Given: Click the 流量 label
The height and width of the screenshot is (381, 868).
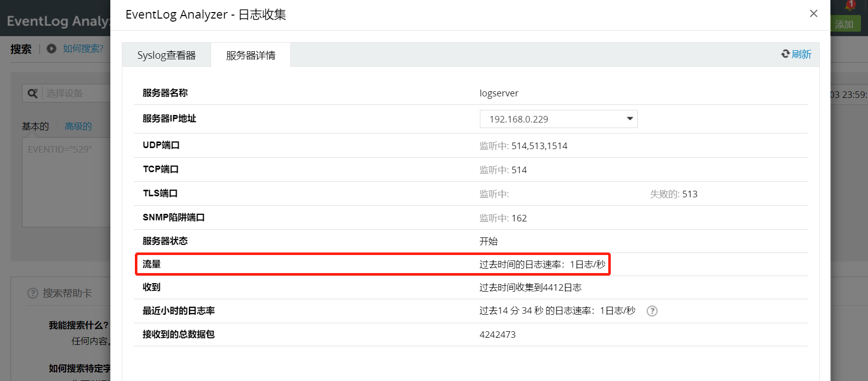Looking at the screenshot, I should 151,264.
